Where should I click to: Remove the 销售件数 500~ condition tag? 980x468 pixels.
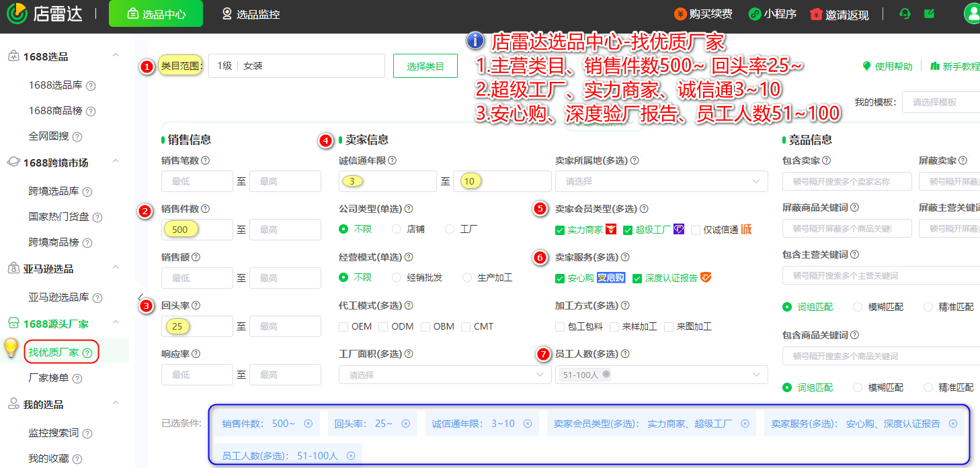[x=309, y=424]
